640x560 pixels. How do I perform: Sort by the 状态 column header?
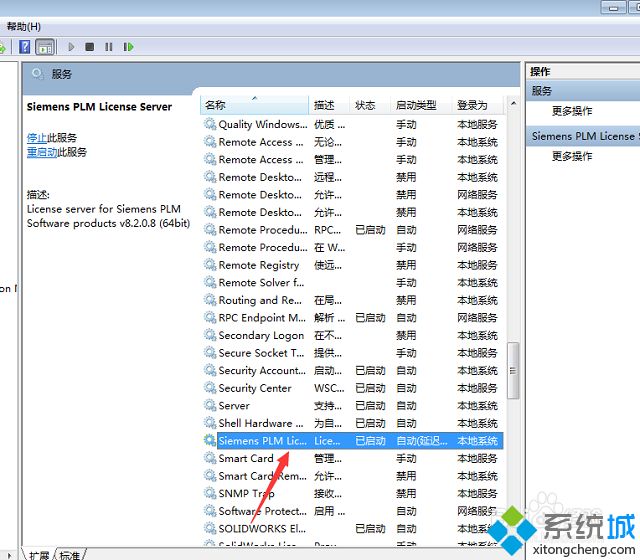click(x=370, y=105)
